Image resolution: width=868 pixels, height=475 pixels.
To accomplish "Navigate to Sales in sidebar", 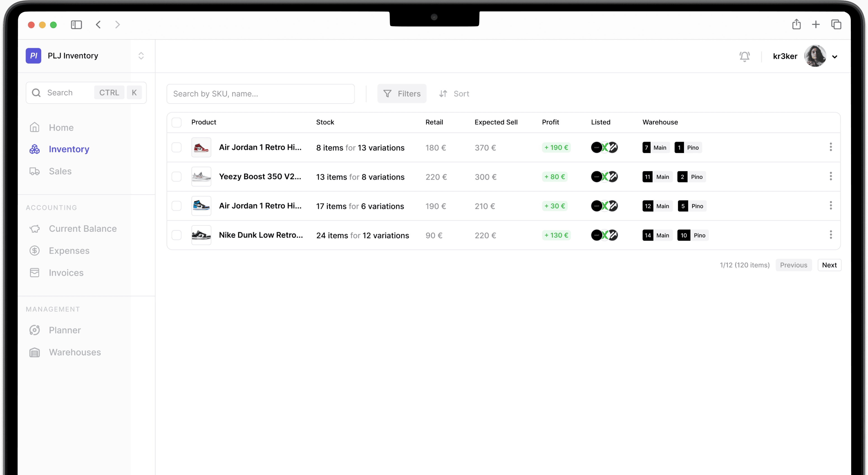I will (x=60, y=171).
